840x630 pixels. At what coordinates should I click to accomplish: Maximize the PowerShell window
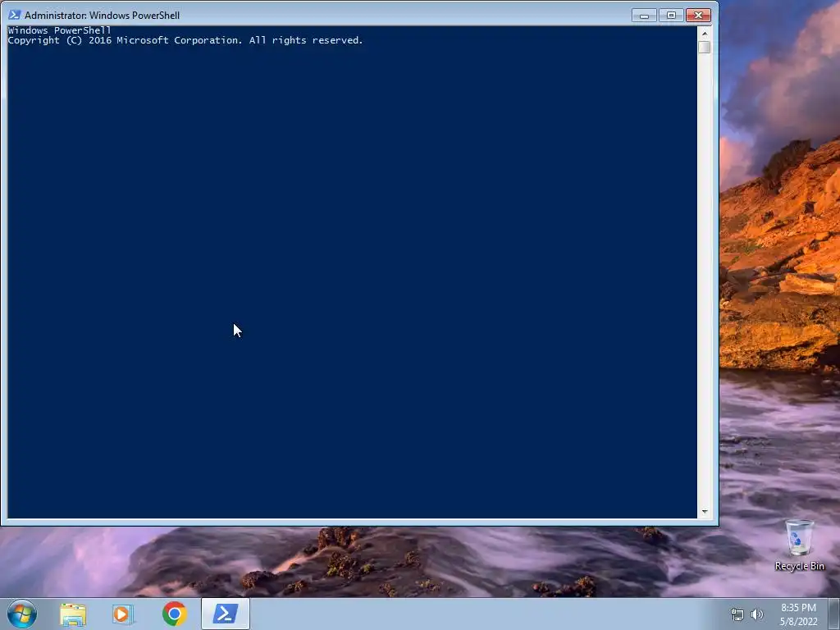click(x=671, y=16)
